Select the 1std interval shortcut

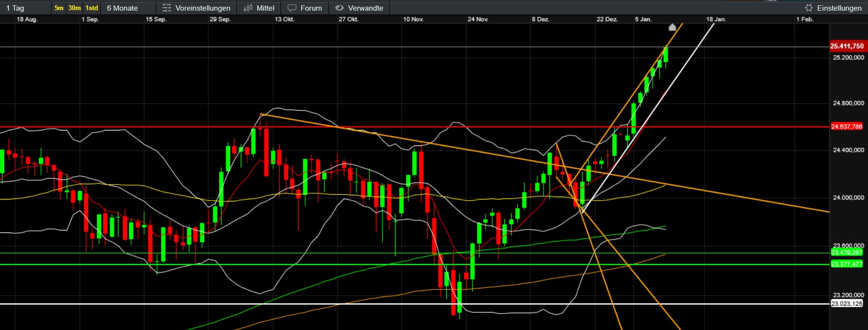[x=91, y=8]
